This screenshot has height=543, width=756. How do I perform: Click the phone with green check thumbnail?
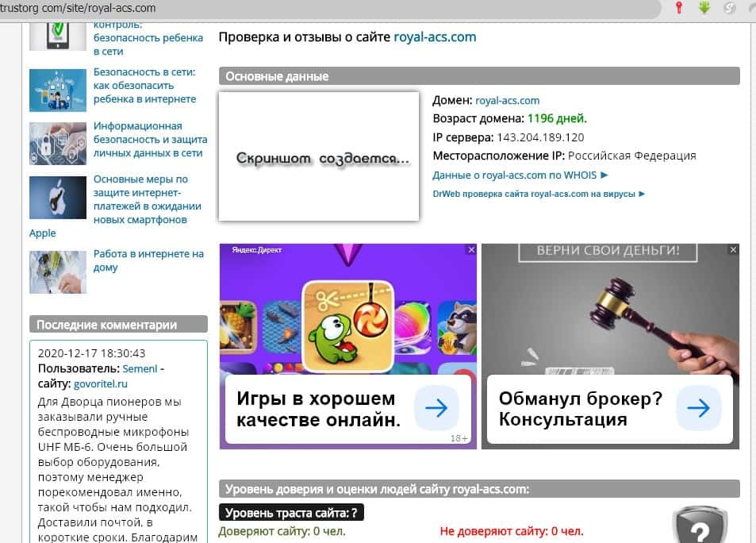(x=57, y=37)
